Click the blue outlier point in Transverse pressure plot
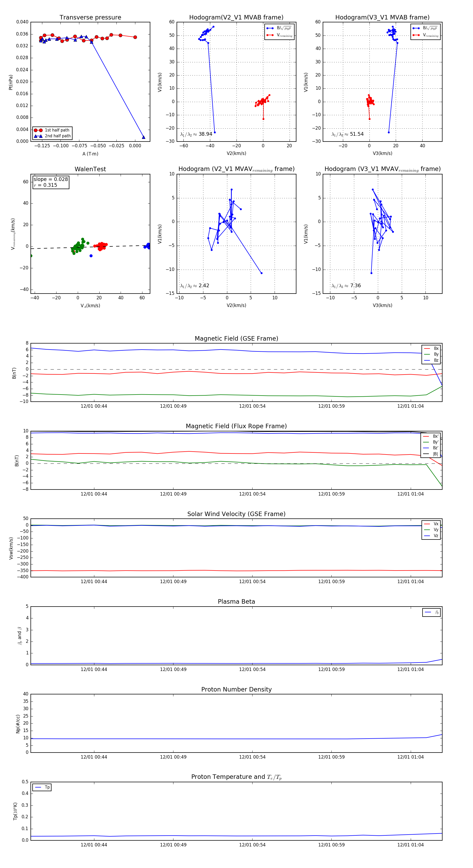The width and height of the screenshot is (473, 868). 143,137
